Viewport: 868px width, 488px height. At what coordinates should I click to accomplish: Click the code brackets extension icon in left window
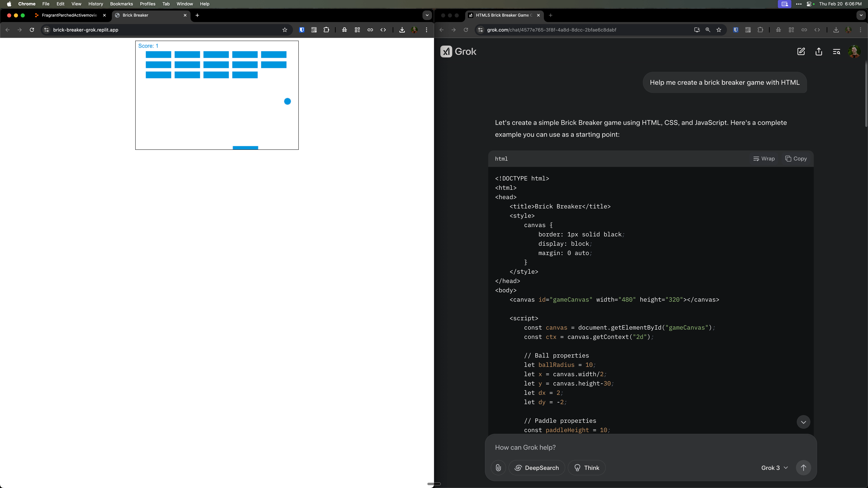click(383, 30)
